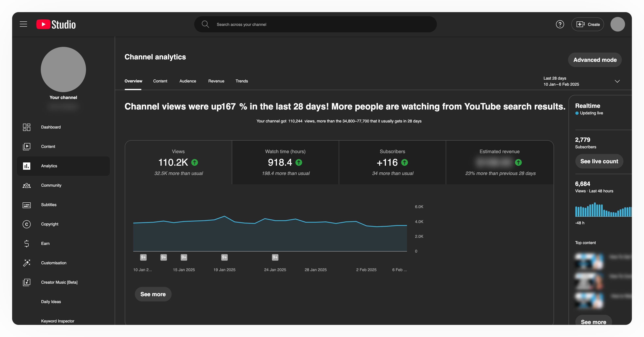
Task: Switch to the Content analytics tab
Action: click(x=160, y=81)
